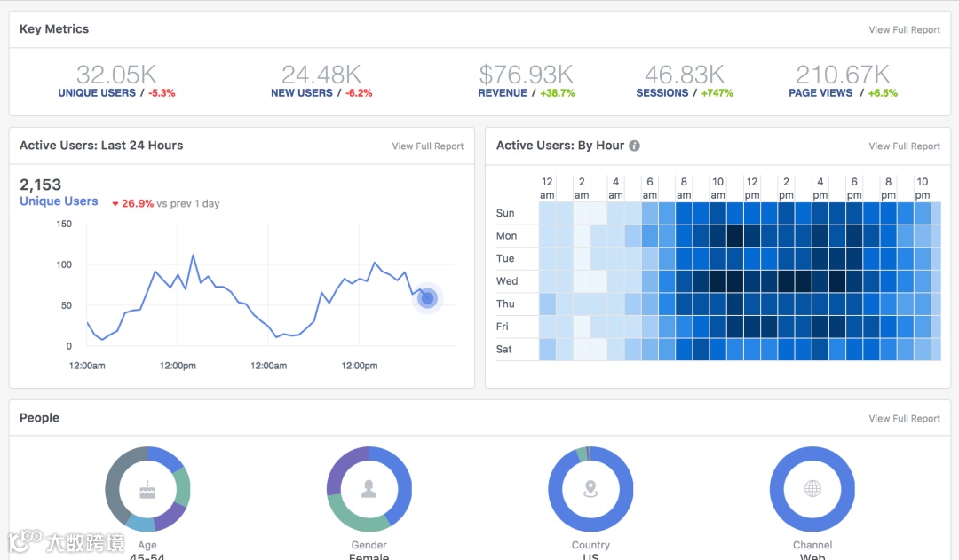Click the 2,153 unique users count
Viewport: 959px width, 560px height.
pos(40,185)
